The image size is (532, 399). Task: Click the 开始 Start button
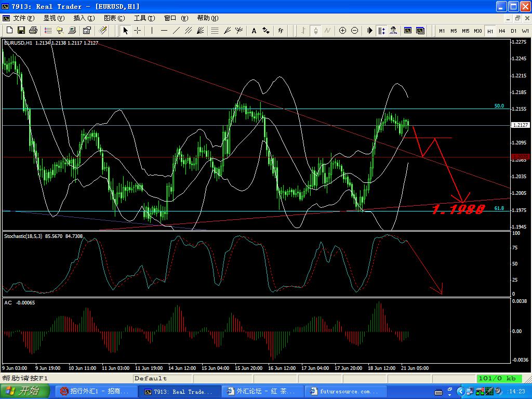(25, 391)
